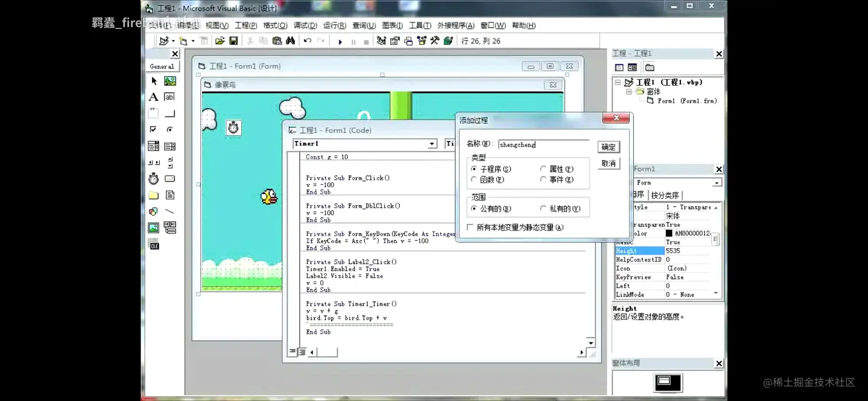Open Object Browser toolbar icon
This screenshot has width=868, height=401.
421,41
